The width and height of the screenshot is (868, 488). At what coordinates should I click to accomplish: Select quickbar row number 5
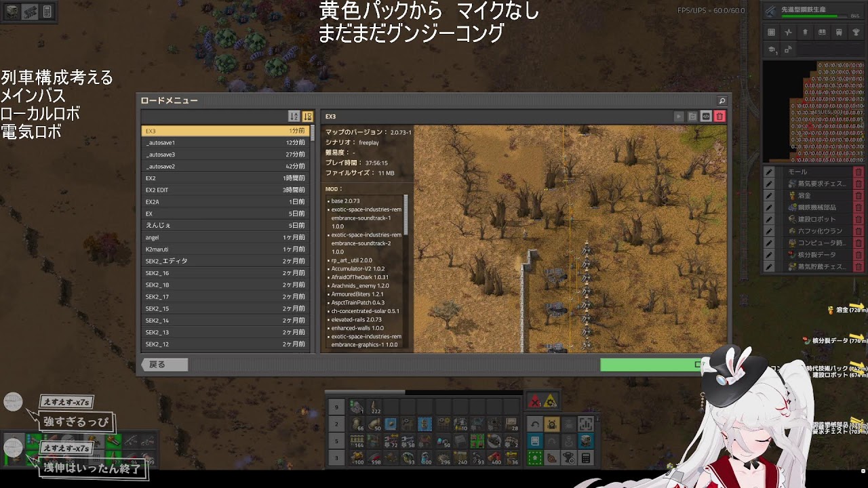click(x=336, y=441)
